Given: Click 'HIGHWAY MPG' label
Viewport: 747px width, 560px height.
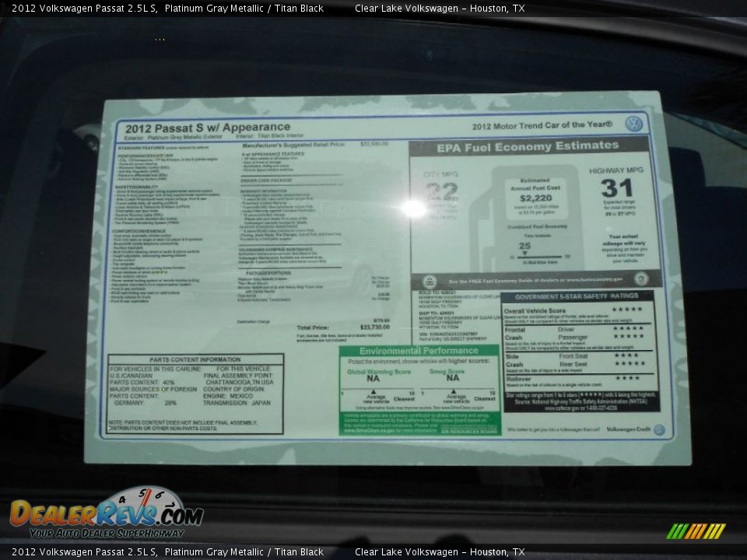Looking at the screenshot, I should pos(616,170).
